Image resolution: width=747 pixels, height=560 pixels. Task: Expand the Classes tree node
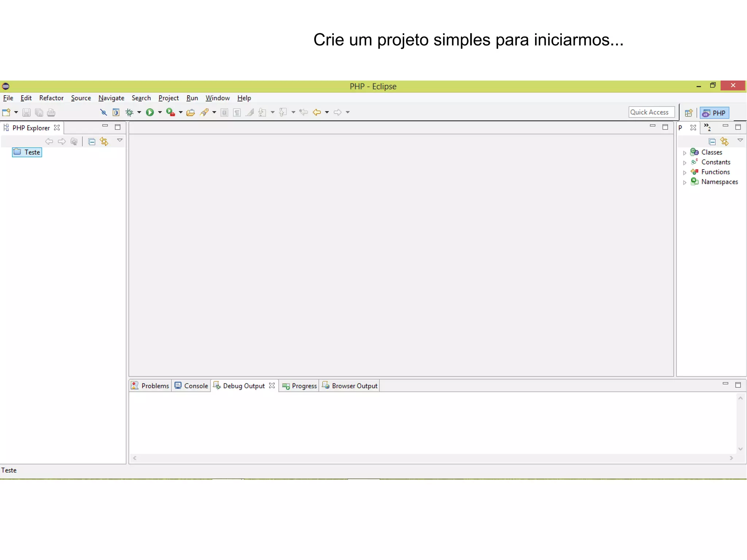[x=685, y=153]
